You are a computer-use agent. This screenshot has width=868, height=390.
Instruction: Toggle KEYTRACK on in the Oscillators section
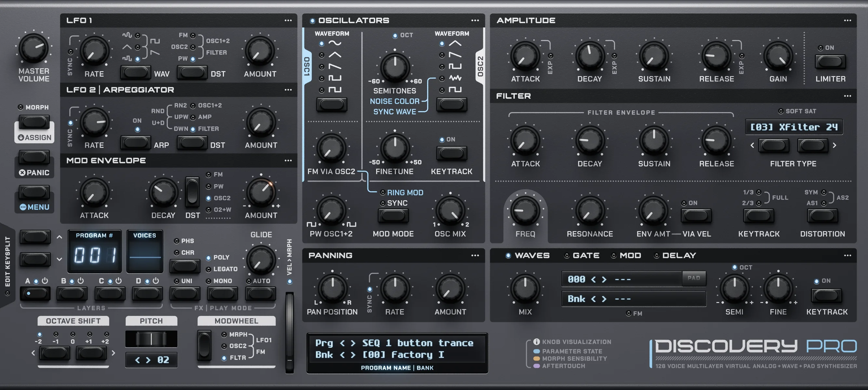pos(451,153)
